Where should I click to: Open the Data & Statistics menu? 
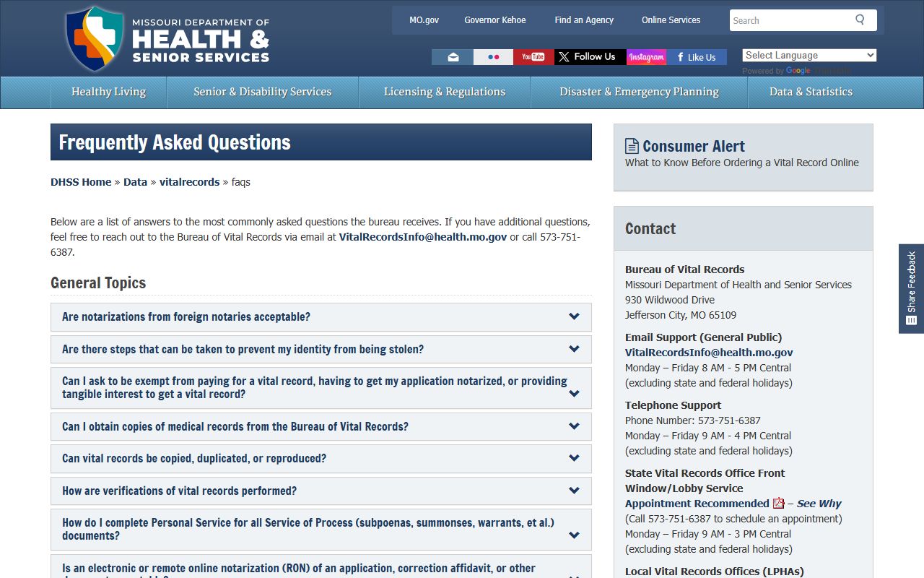(811, 92)
